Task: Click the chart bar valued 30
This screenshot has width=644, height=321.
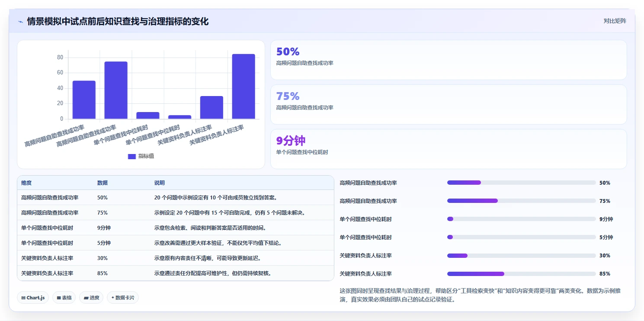Action: pos(211,107)
